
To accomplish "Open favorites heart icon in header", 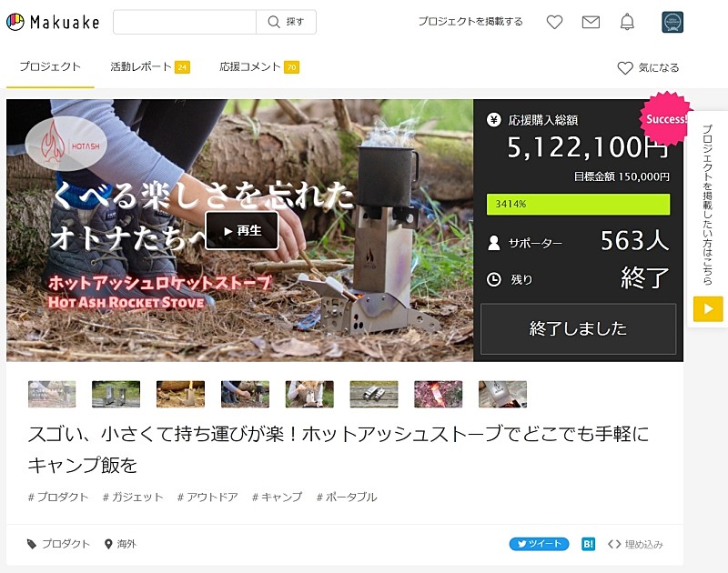I will point(554,22).
